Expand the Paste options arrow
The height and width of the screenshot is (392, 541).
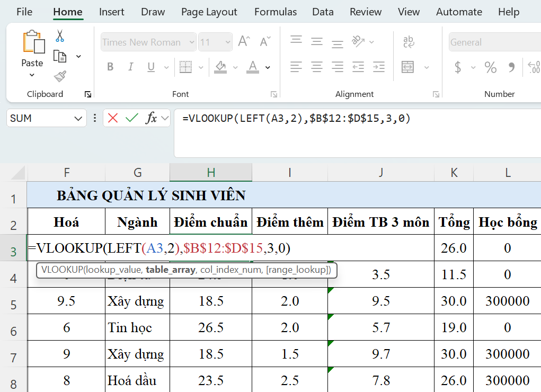pos(32,75)
